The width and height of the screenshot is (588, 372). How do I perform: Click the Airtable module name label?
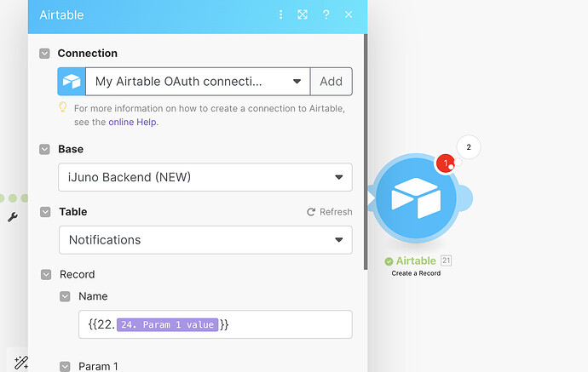pos(416,260)
